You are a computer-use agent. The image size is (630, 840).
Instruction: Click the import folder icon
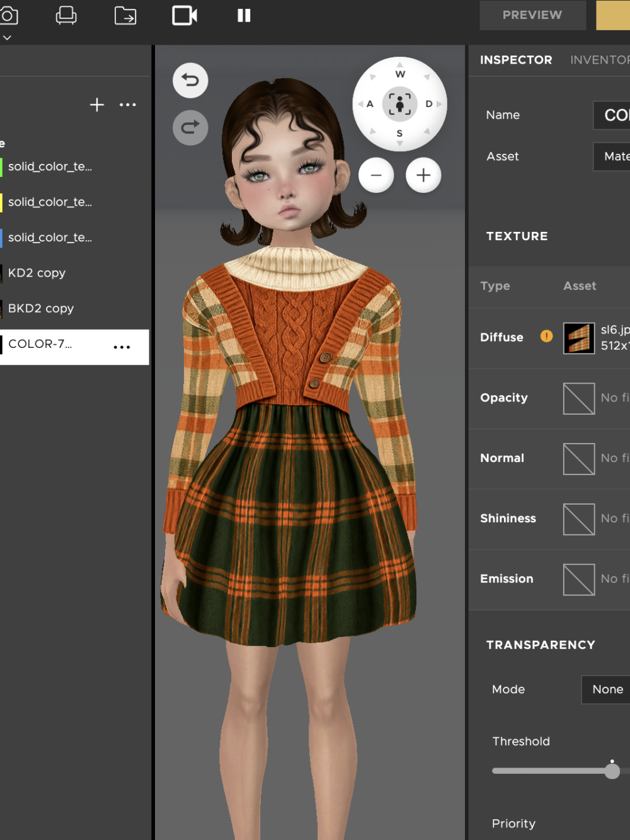pyautogui.click(x=125, y=15)
